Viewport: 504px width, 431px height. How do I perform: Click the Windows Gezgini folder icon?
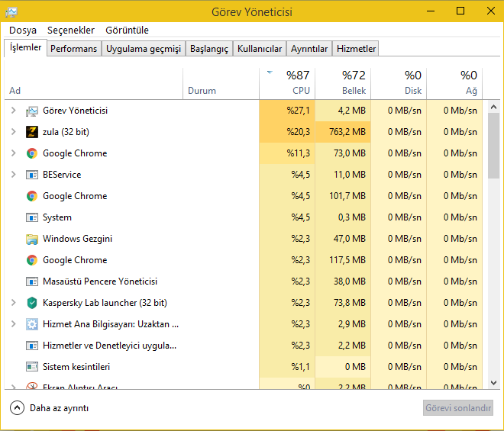coord(32,239)
